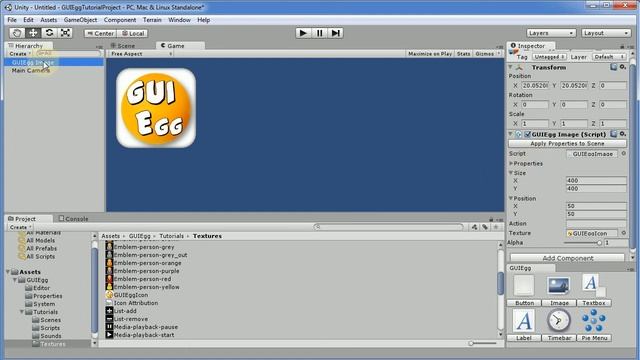Screen dimensions: 640x360
Task: Pick a texture with object selector circle
Action: (623, 233)
